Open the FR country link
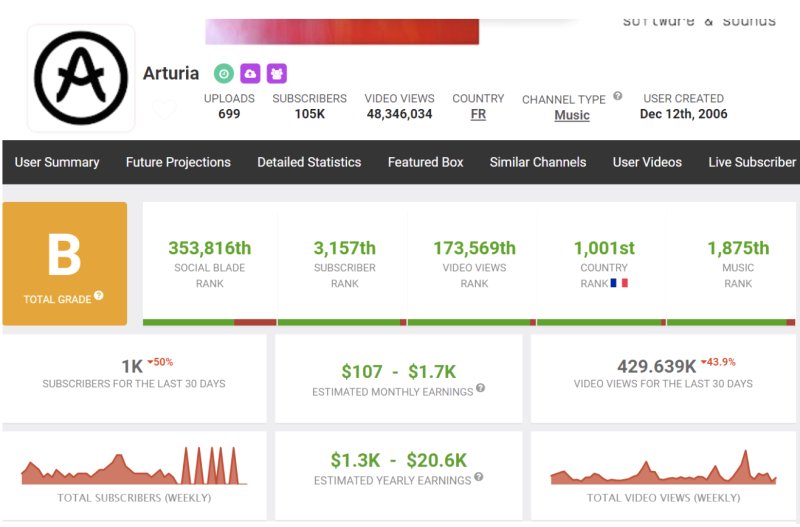The image size is (800, 527). click(x=478, y=114)
